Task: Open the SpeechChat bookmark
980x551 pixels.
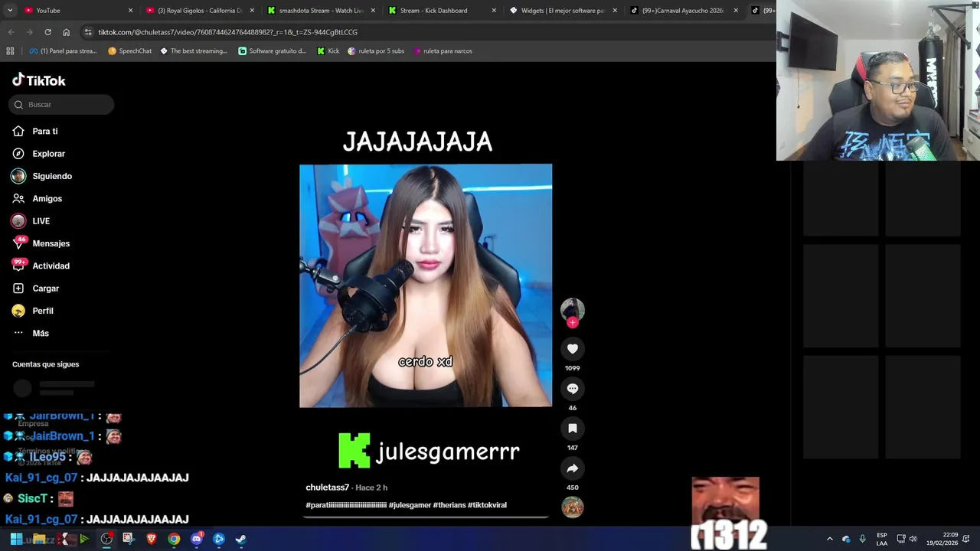Action: coord(129,51)
